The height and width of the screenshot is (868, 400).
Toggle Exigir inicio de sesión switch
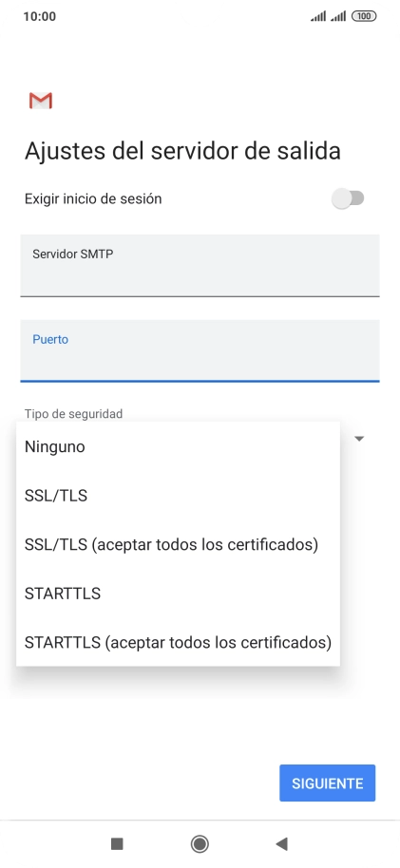pos(348,198)
